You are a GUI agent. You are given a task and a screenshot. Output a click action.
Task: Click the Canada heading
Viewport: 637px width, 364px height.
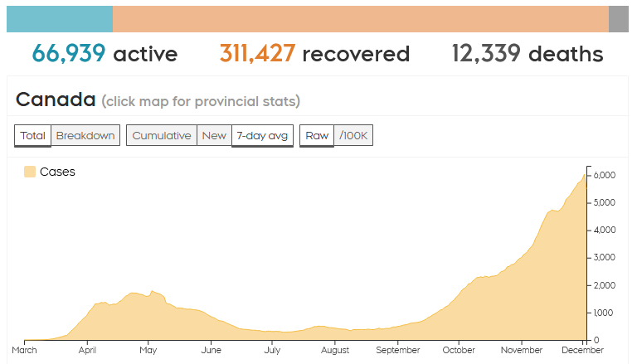tap(56, 100)
